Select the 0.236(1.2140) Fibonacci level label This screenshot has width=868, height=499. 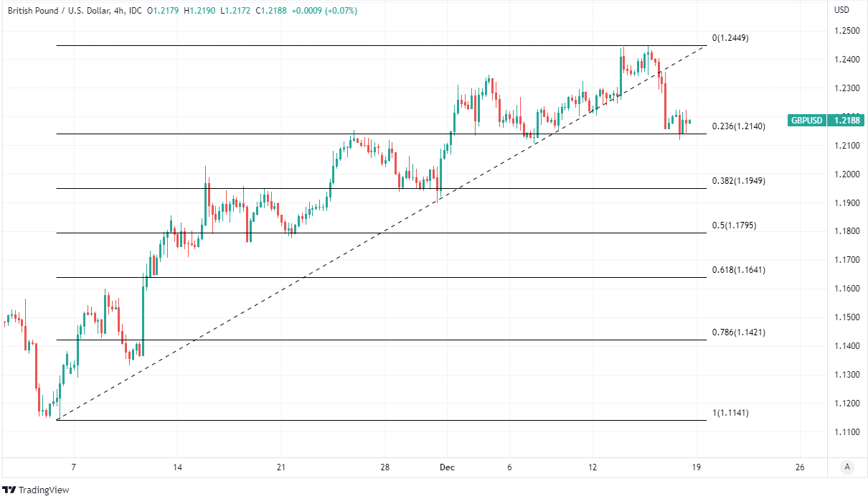coord(738,126)
